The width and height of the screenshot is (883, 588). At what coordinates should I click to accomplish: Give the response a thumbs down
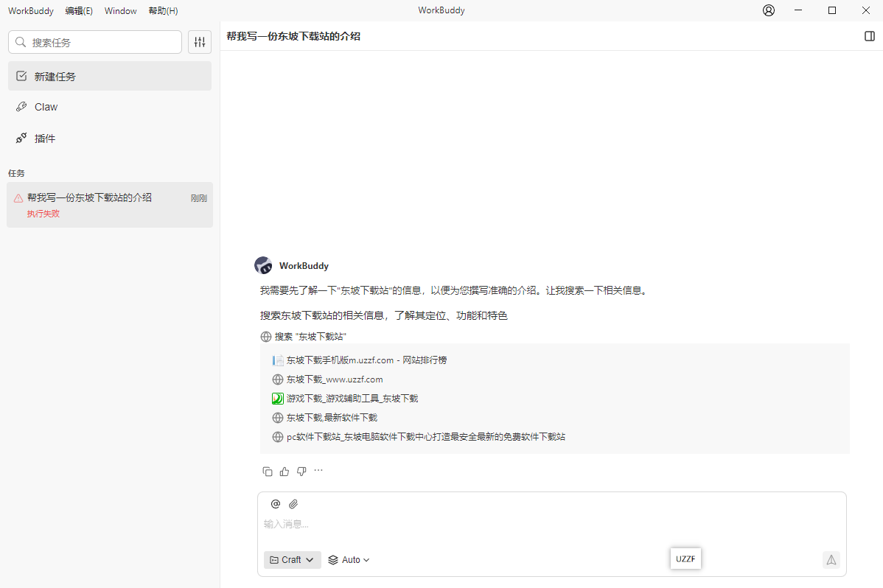coord(301,471)
